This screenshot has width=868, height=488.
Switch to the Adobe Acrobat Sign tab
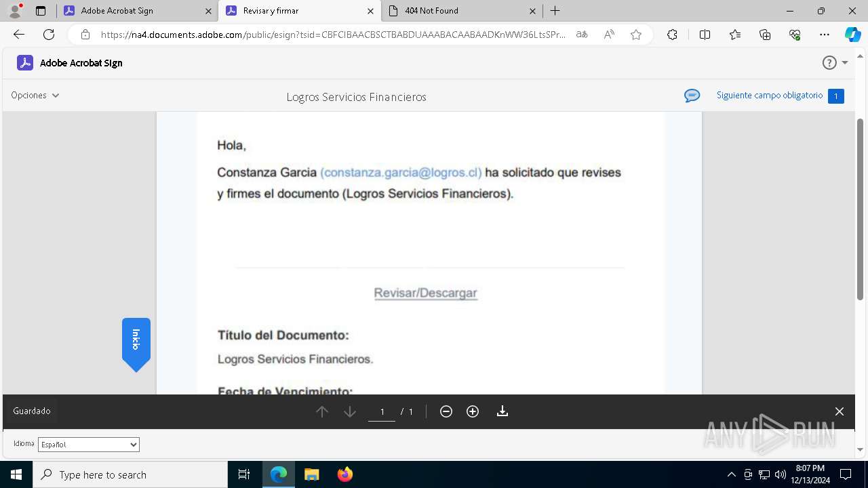pos(136,11)
